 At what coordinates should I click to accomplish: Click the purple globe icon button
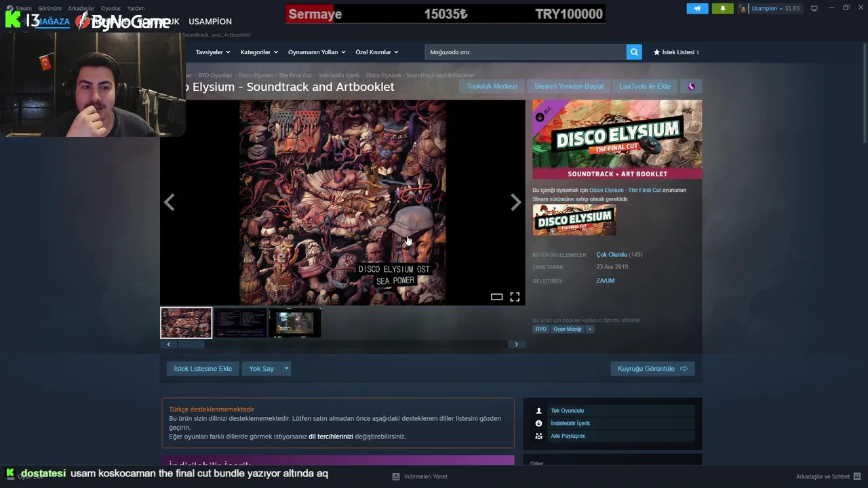[x=691, y=86]
